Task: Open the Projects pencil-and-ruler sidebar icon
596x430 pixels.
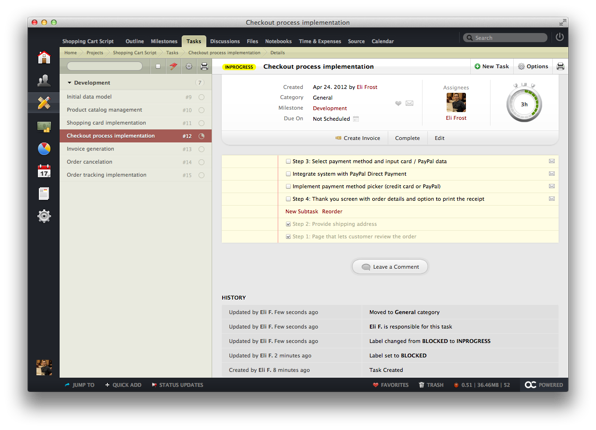Action: click(44, 103)
